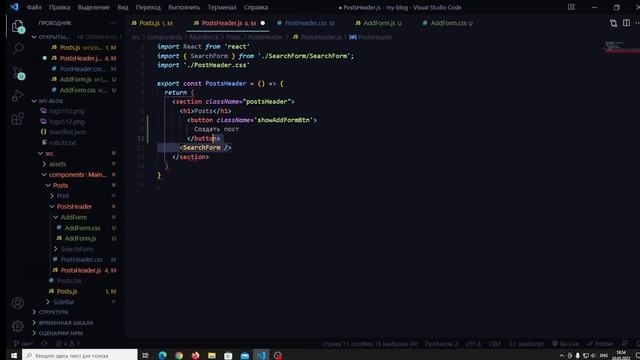Image resolution: width=640 pixels, height=360 pixels.
Task: Open the Справка menu
Action: pos(256,7)
